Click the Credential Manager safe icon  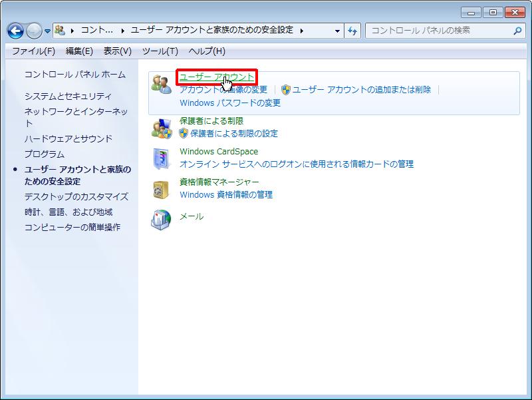tap(162, 189)
